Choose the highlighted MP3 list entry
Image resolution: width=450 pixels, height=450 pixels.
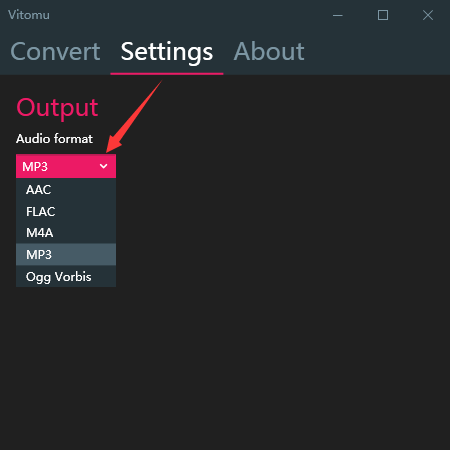(66, 255)
